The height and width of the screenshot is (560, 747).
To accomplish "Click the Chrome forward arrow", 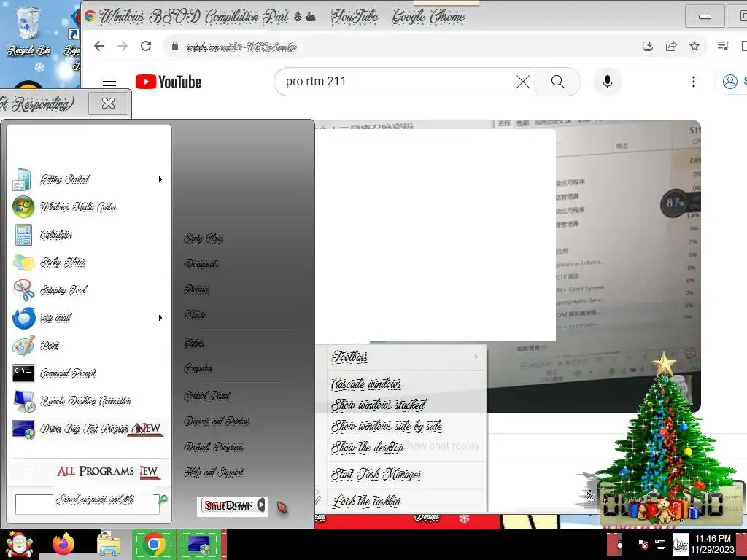I will coord(123,46).
